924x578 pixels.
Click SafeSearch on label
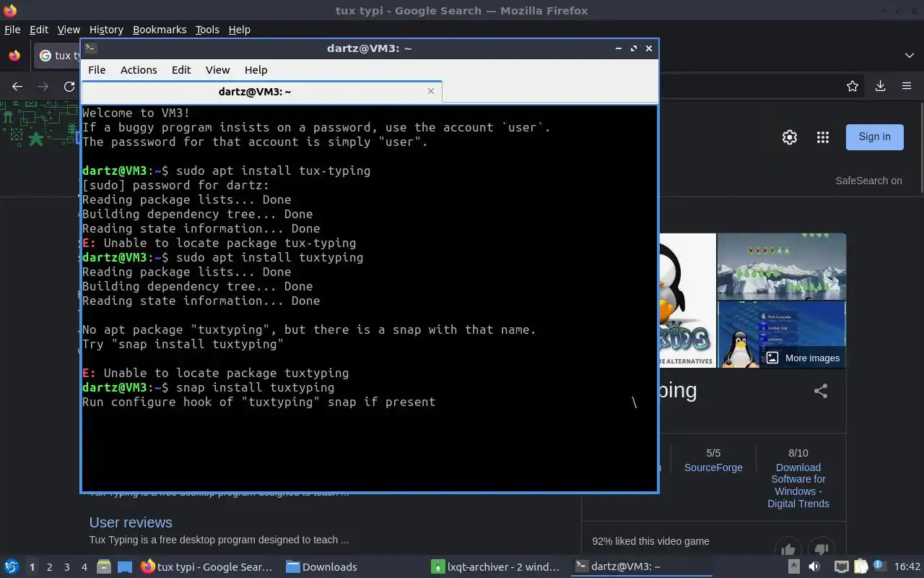pos(868,181)
